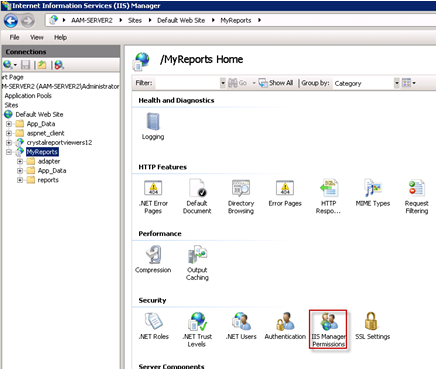Viewport: 436px width, 369px height.
Task: Select MyReports application in the tree
Action: 42,152
